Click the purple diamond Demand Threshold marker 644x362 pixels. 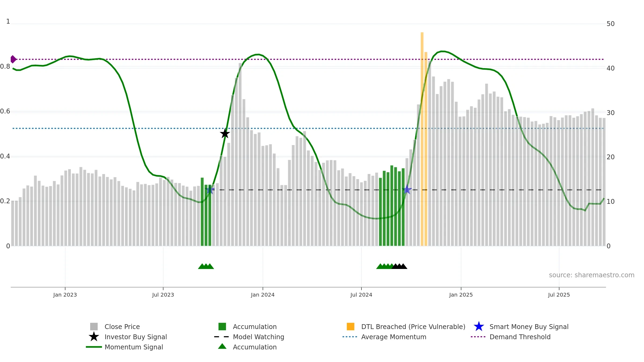[13, 59]
